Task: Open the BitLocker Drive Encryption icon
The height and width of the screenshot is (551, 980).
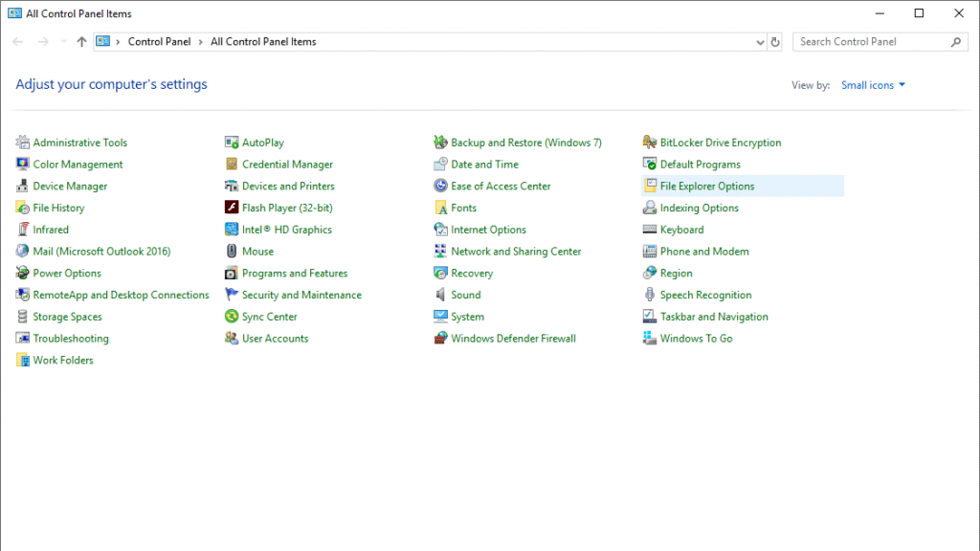Action: pos(650,143)
